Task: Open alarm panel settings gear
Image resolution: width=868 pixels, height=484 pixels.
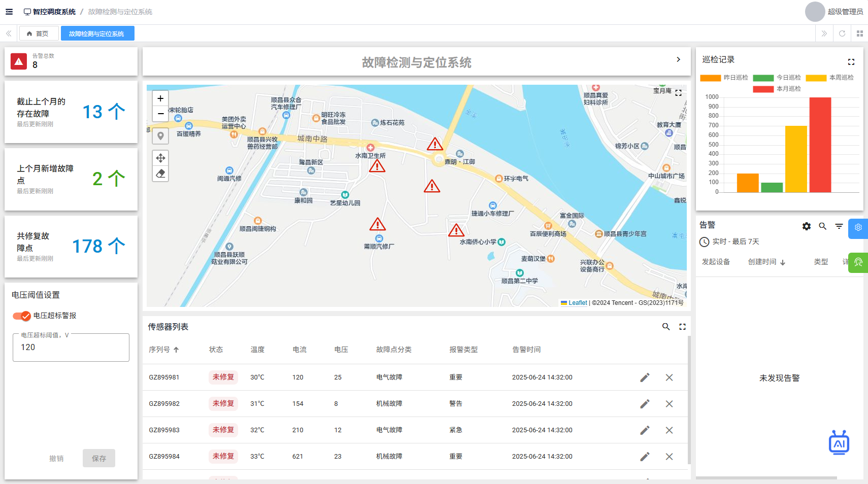Action: coord(807,226)
